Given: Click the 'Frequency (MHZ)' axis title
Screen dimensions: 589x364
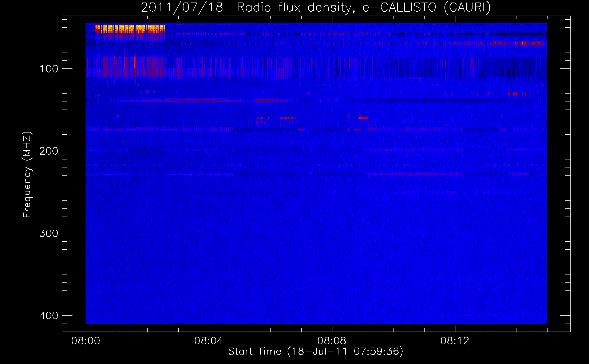Looking at the screenshot, I should point(28,175).
